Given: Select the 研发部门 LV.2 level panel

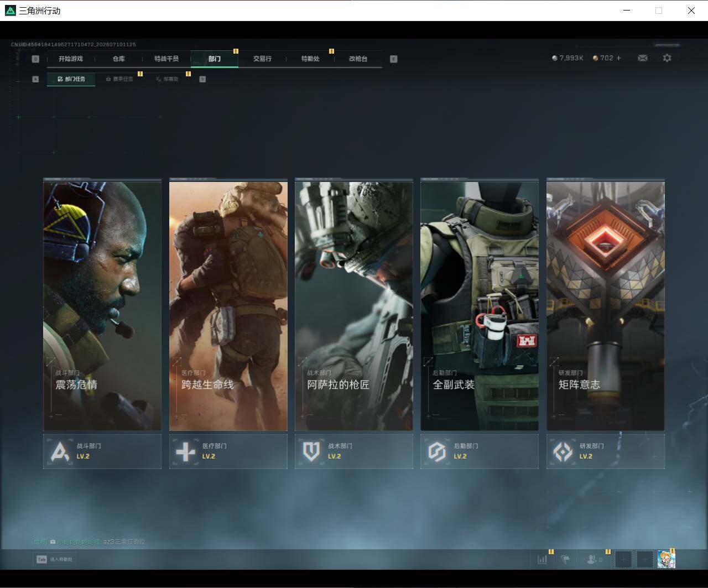Looking at the screenshot, I should (x=606, y=451).
